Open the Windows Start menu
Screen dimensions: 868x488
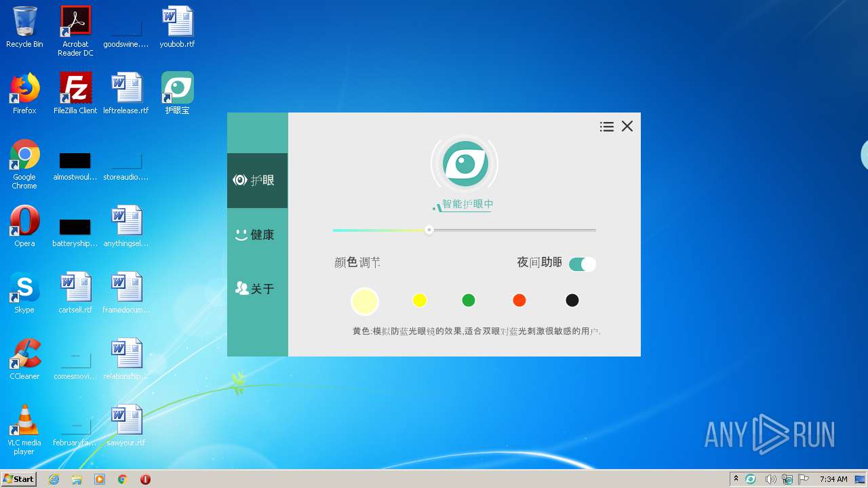point(19,479)
